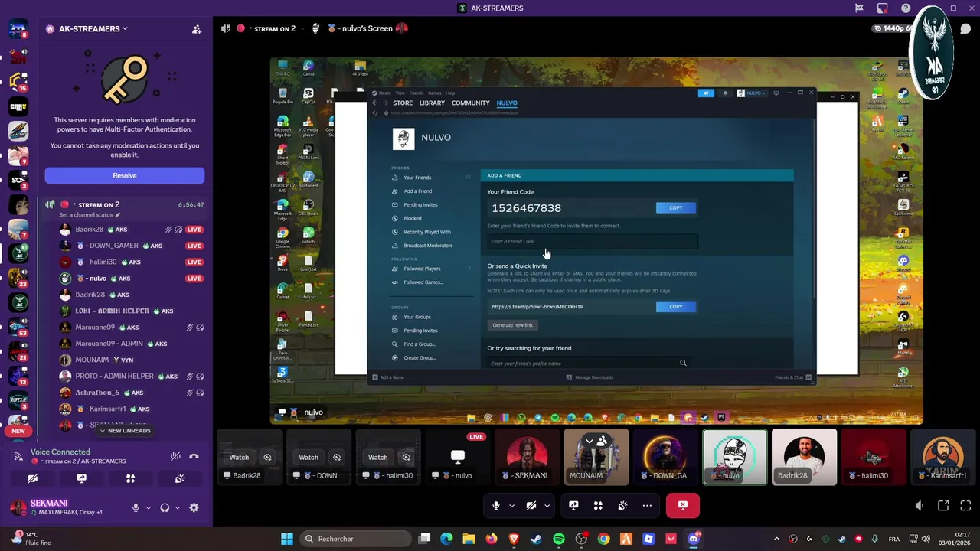980x551 pixels.
Task: Click Set a channel status
Action: [90, 215]
